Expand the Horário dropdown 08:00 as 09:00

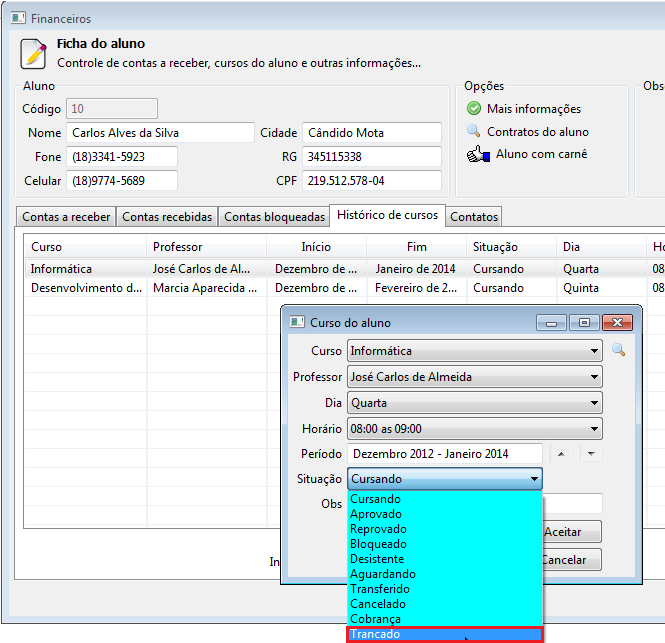point(475,429)
